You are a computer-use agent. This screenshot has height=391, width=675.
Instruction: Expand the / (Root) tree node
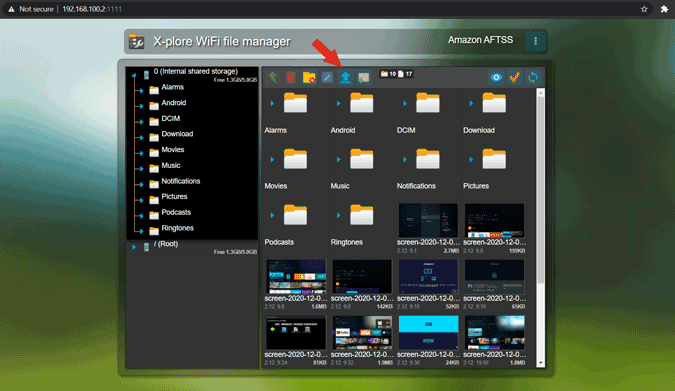[134, 247]
